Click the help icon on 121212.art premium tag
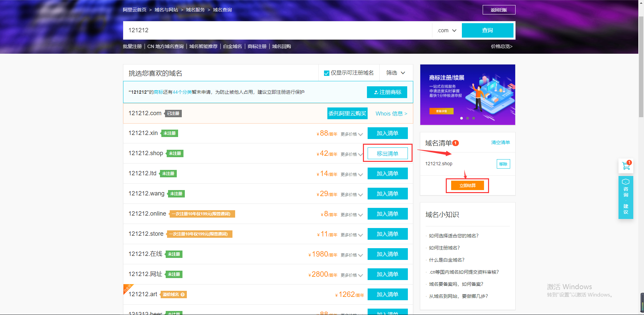This screenshot has height=315, width=644. click(x=182, y=295)
